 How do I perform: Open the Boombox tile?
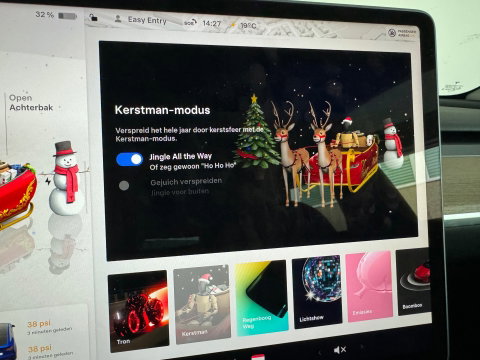[414, 282]
